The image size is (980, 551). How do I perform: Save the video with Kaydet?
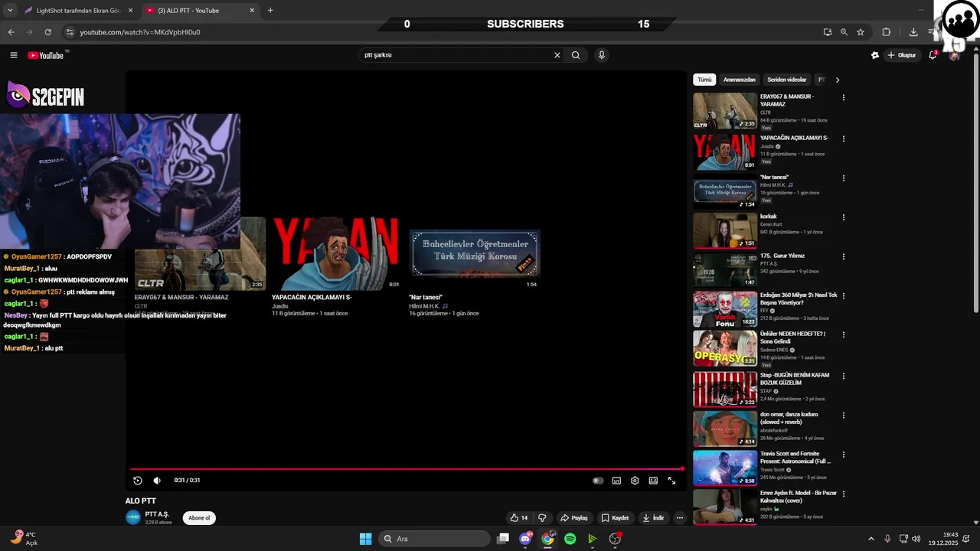[615, 518]
